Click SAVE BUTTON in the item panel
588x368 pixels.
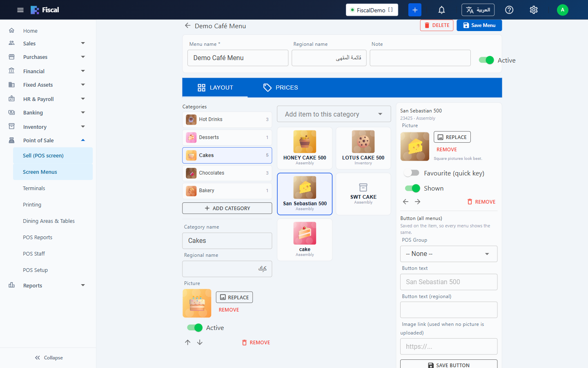point(449,365)
